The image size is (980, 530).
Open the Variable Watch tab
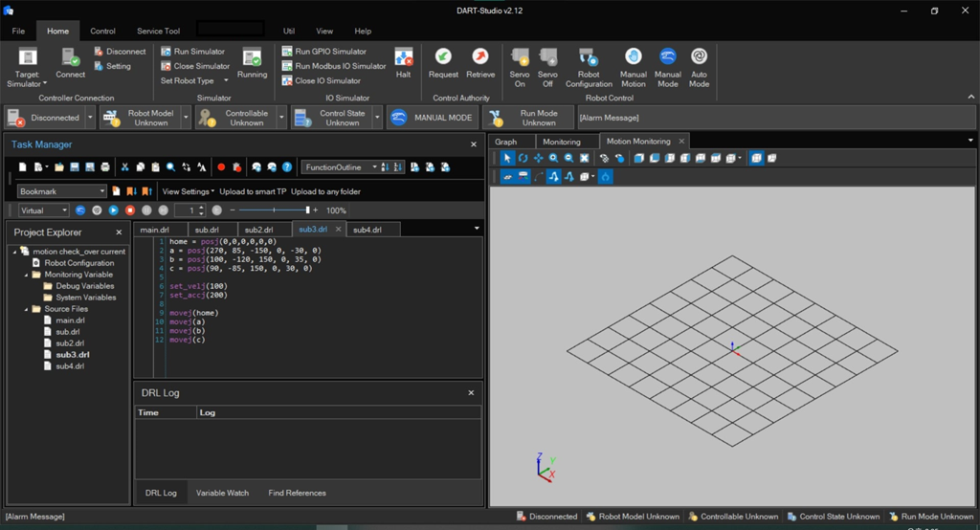222,493
